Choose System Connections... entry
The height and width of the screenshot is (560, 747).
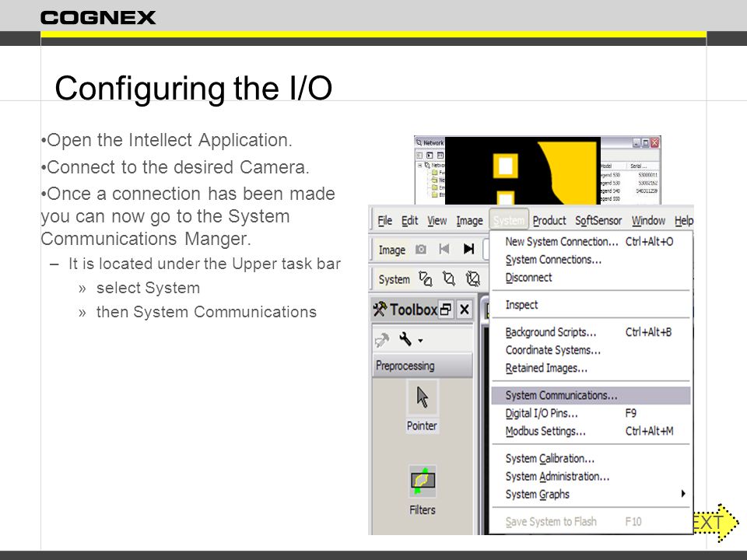pyautogui.click(x=591, y=260)
